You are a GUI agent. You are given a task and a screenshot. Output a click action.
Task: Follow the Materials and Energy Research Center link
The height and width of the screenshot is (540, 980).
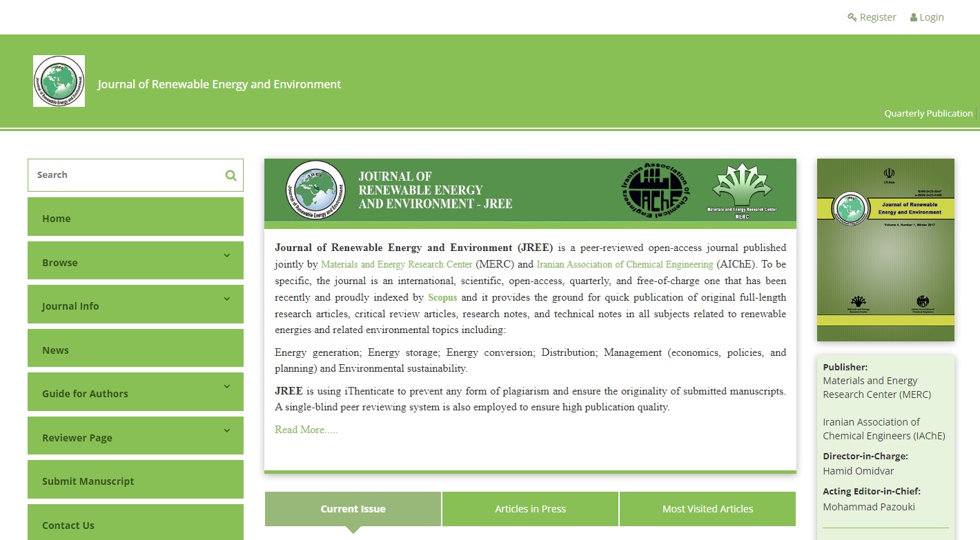pyautogui.click(x=397, y=264)
